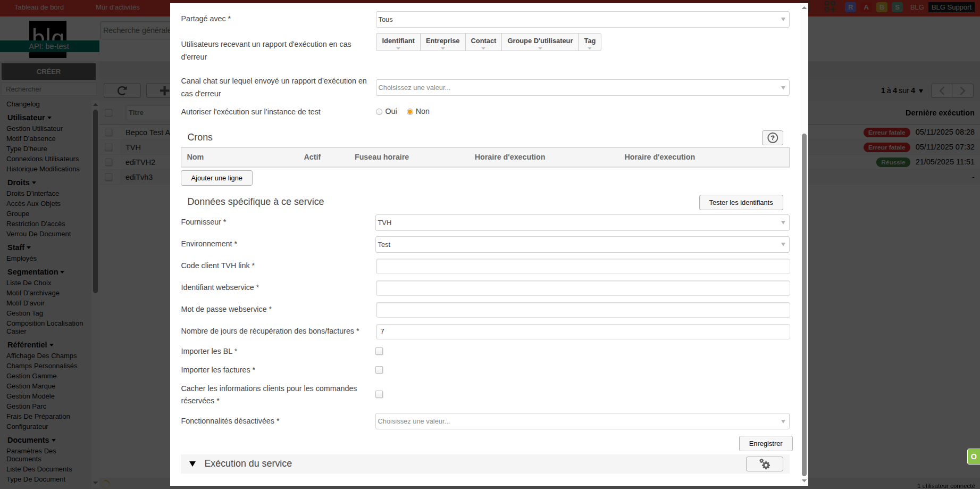Image resolution: width=980 pixels, height=489 pixels.
Task: Click the refresh icon in the list toolbar
Action: pos(122,90)
